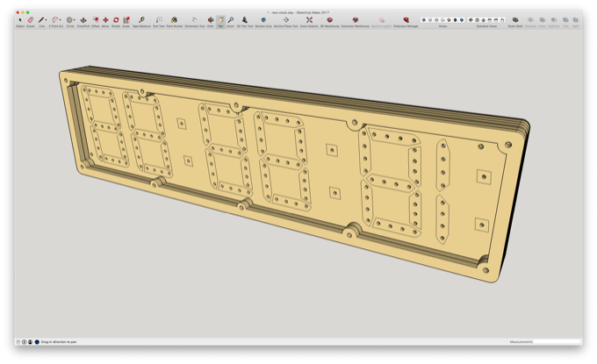Activate the Scale tool
The width and height of the screenshot is (597, 364).
[126, 20]
